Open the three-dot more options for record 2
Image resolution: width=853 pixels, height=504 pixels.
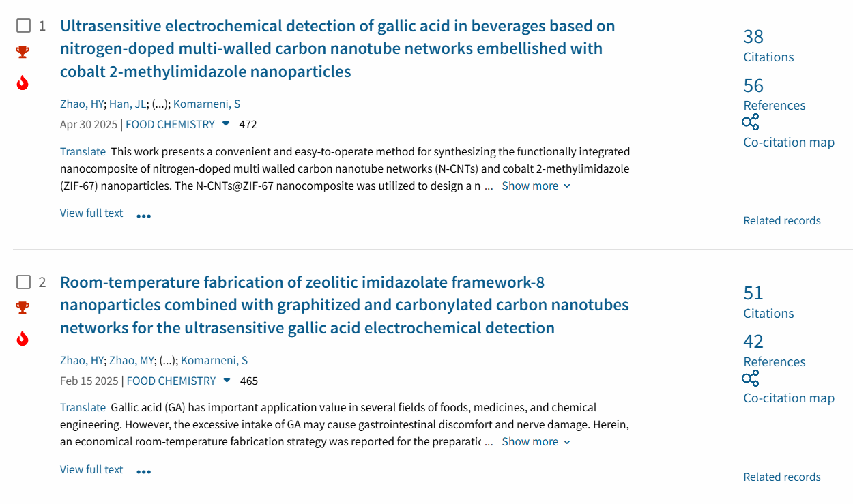(x=143, y=471)
